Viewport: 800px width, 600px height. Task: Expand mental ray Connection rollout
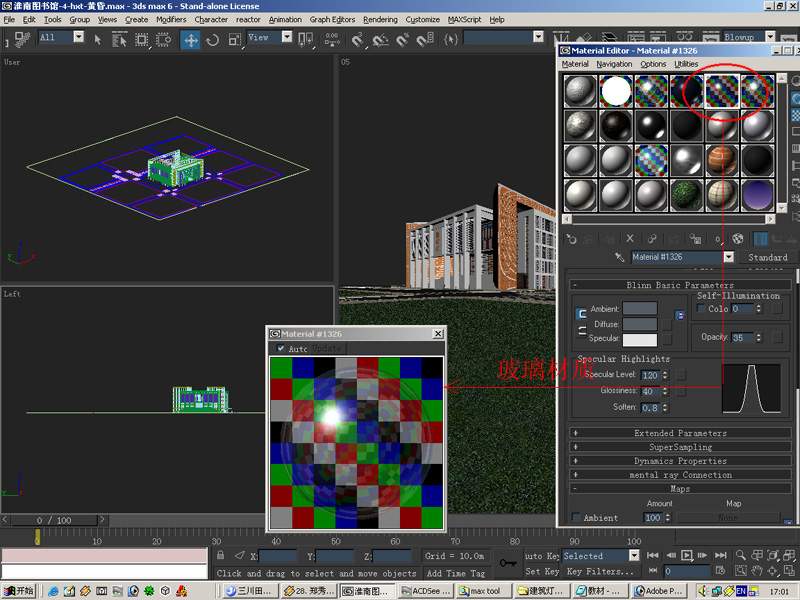click(681, 474)
